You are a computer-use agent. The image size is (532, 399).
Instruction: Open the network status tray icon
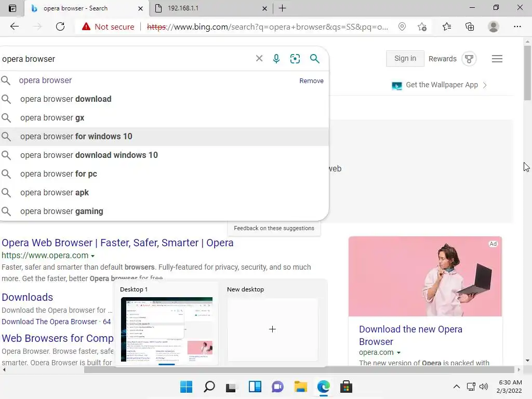point(471,387)
